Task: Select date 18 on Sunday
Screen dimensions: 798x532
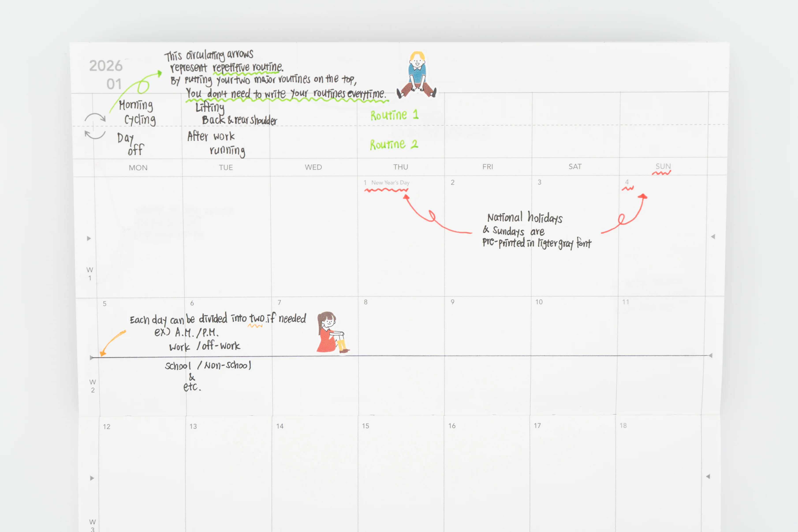Action: [x=623, y=426]
